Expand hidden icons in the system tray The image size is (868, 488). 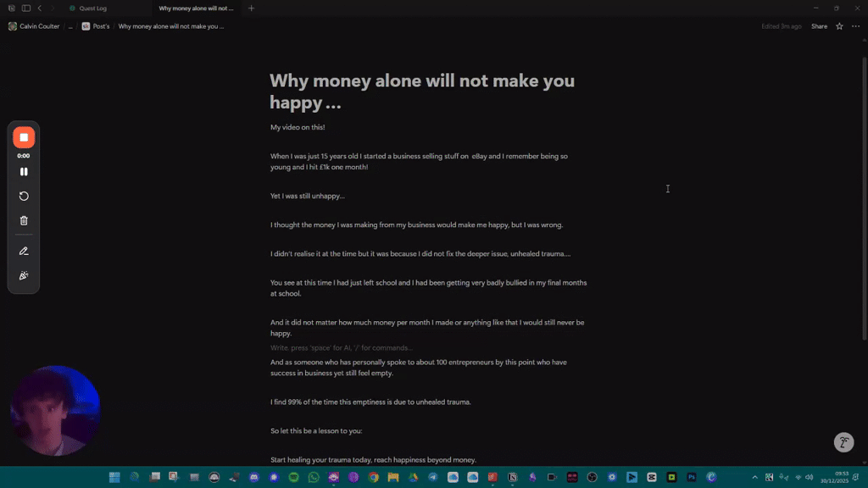pyautogui.click(x=754, y=477)
